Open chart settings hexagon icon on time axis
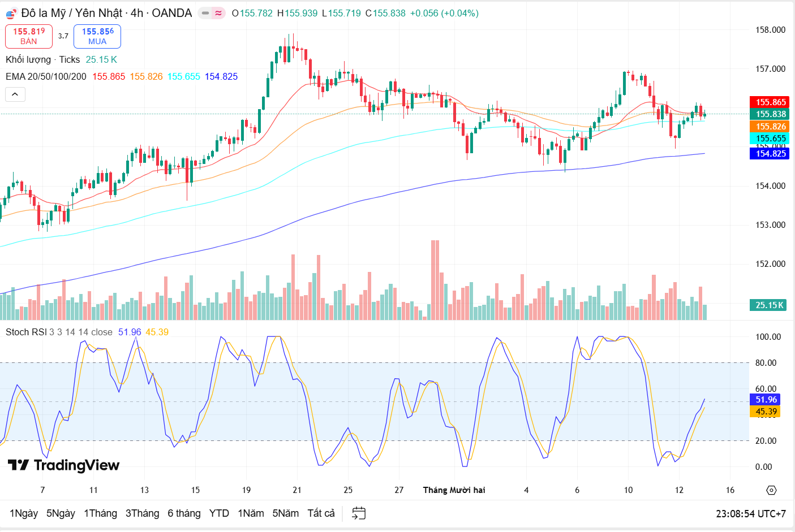 pyautogui.click(x=771, y=490)
